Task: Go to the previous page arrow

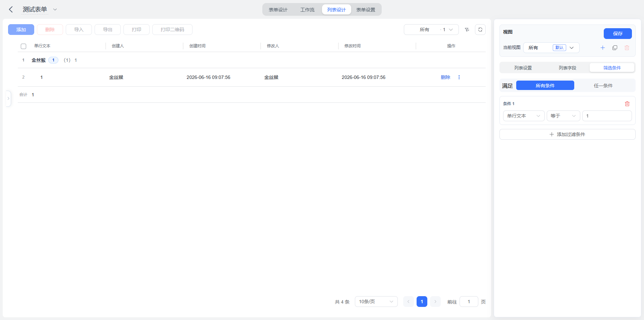Action: point(408,302)
